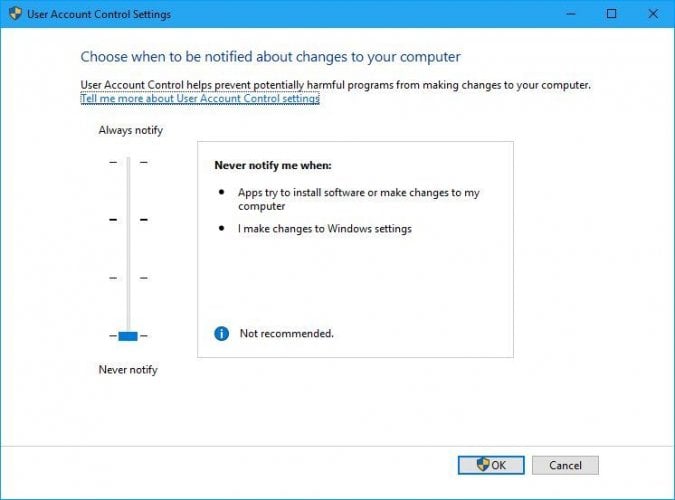675x500 pixels.
Task: Click the blue info icon beside Not recommended
Action: click(x=222, y=333)
